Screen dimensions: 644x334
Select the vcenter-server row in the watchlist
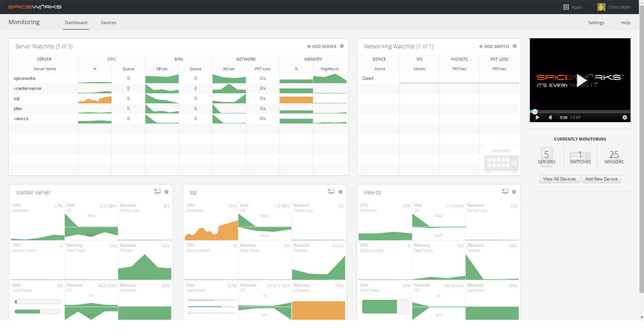click(x=179, y=89)
